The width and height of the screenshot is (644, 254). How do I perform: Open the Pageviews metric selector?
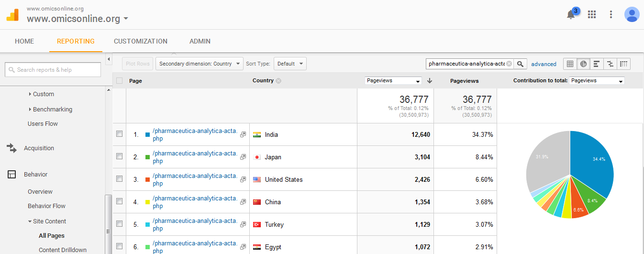393,81
